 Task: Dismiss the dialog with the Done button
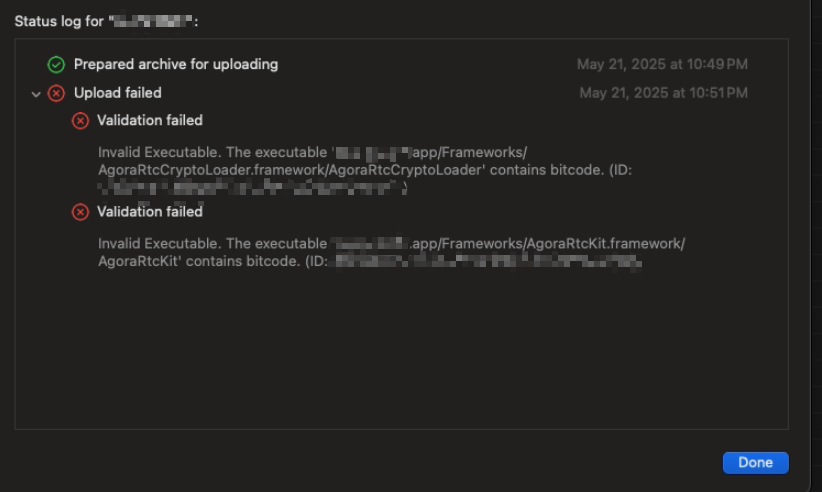coord(755,463)
